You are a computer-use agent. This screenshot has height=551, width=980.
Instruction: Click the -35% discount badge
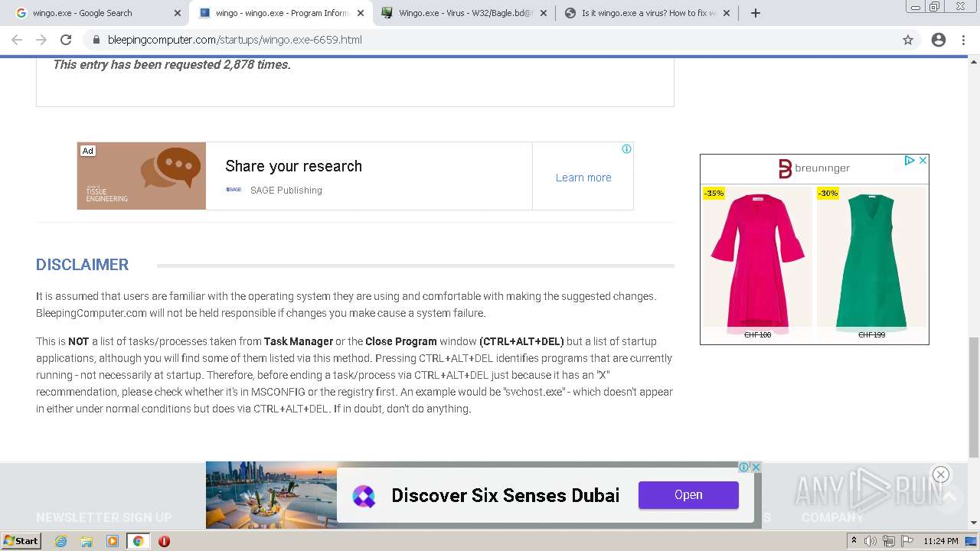tap(714, 194)
